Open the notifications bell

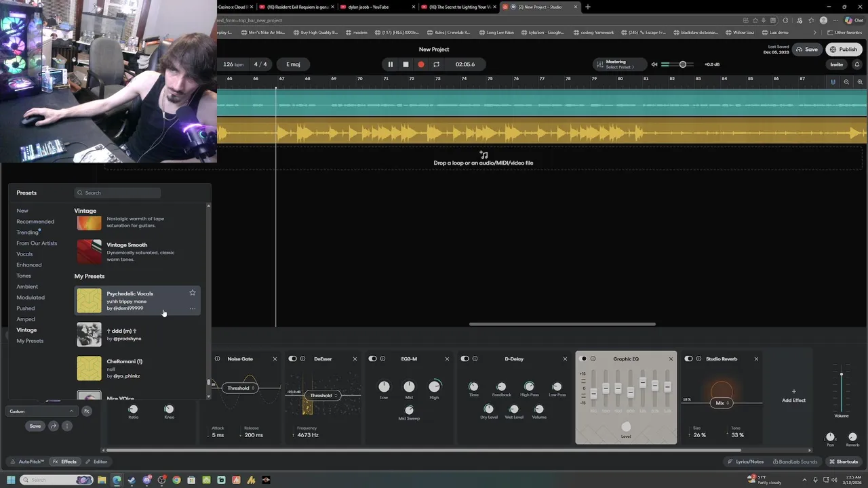pyautogui.click(x=856, y=64)
